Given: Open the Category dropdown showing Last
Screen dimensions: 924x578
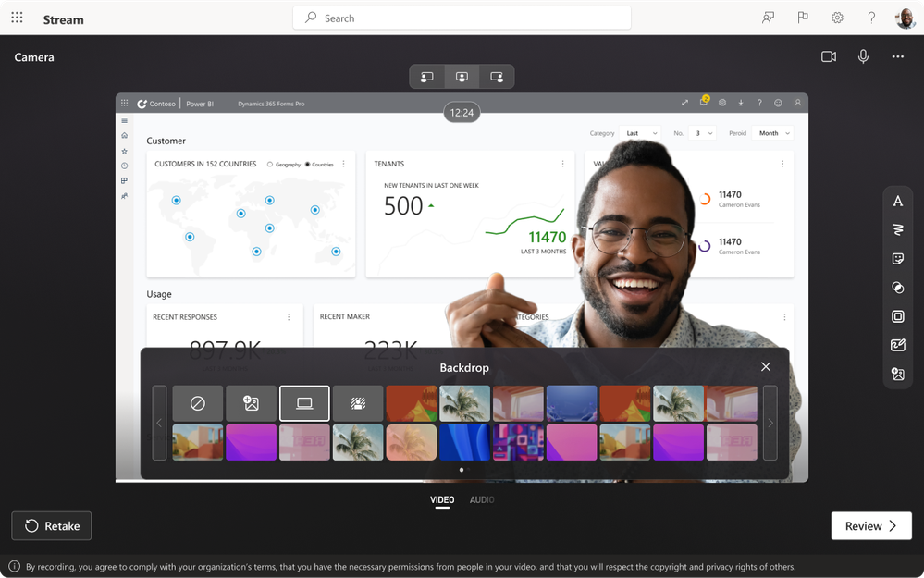Looking at the screenshot, I should coord(640,133).
